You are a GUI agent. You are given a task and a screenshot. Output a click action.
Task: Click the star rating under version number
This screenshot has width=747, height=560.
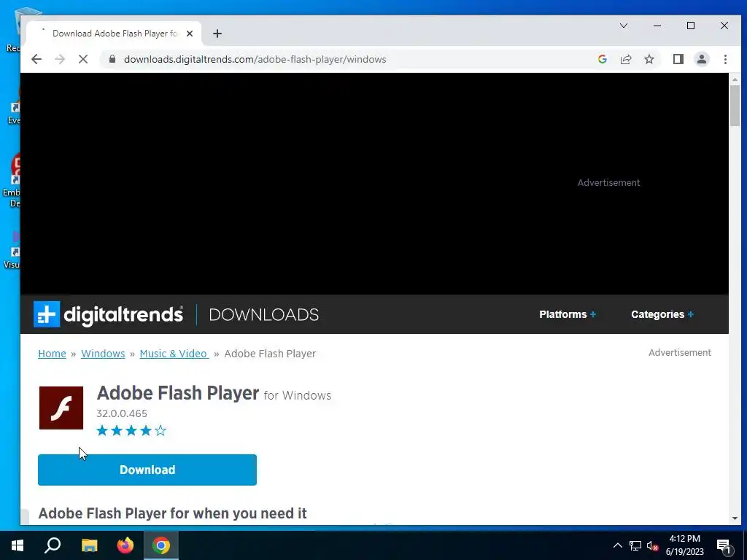(131, 431)
